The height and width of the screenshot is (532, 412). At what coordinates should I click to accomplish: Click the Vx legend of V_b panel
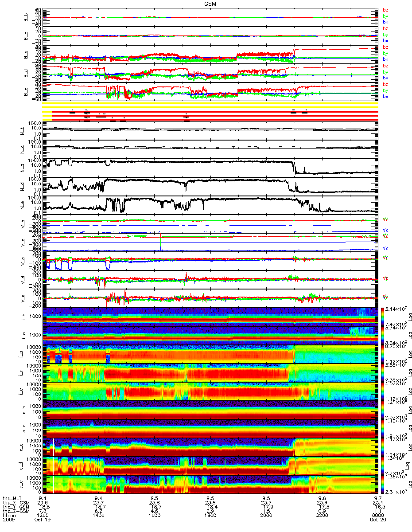pyautogui.click(x=385, y=230)
